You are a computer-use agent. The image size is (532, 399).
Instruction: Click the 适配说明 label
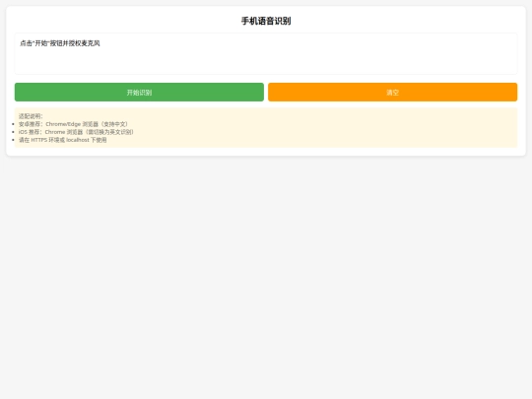(31, 116)
